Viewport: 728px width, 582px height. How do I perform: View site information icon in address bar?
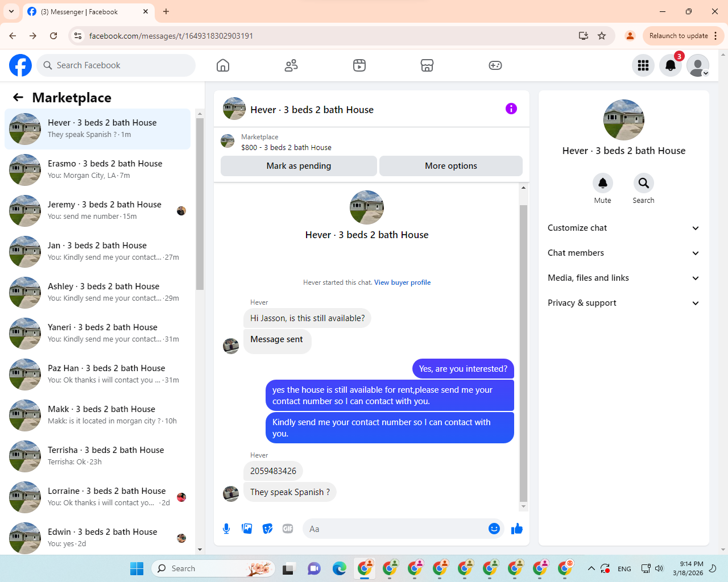coord(78,36)
